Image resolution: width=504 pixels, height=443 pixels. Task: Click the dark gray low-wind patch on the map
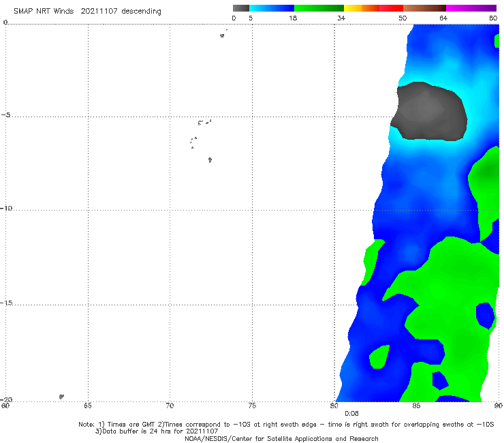coord(429,112)
